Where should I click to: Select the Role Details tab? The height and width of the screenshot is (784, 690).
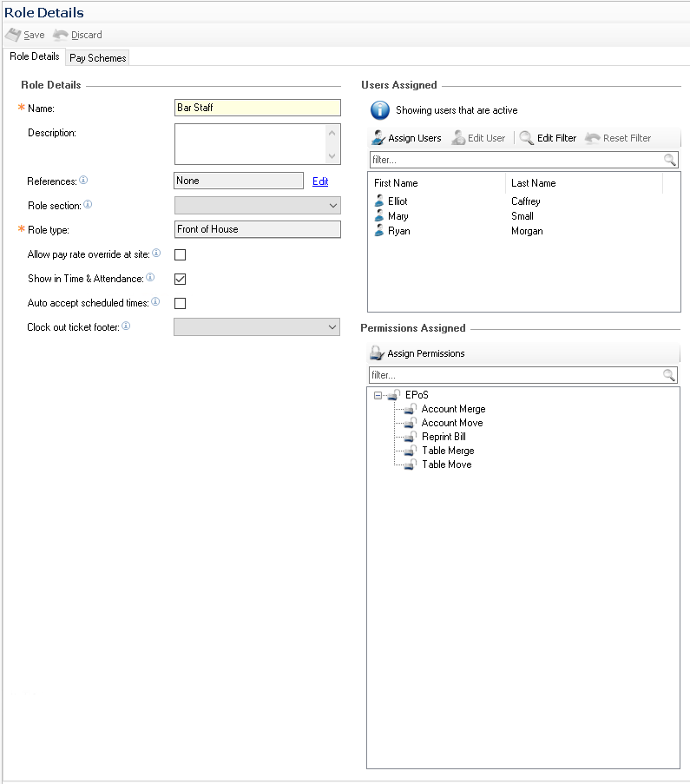[x=35, y=56]
